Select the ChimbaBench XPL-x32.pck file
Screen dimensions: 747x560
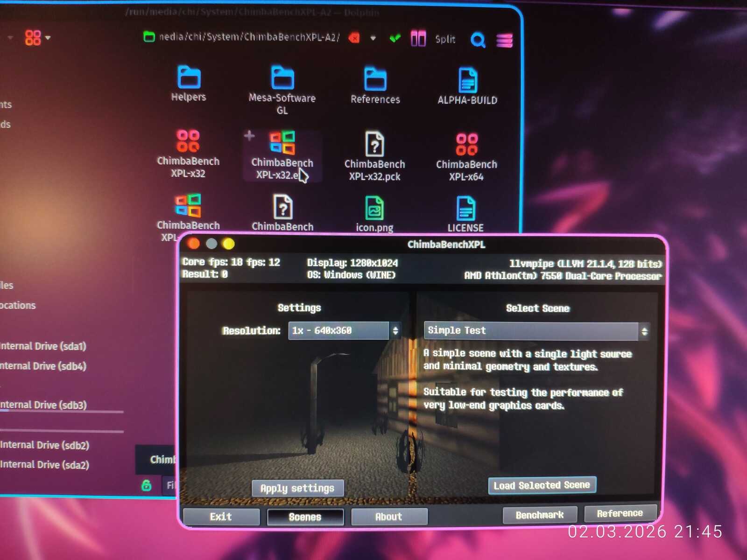pos(374,156)
